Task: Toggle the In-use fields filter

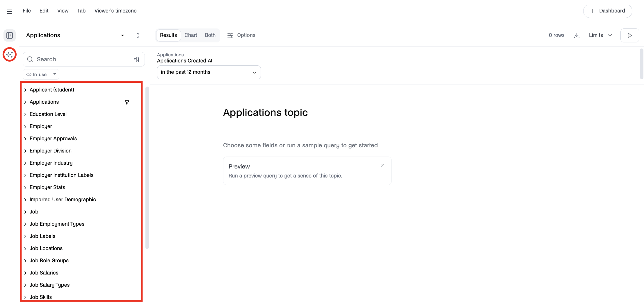Action: click(36, 75)
